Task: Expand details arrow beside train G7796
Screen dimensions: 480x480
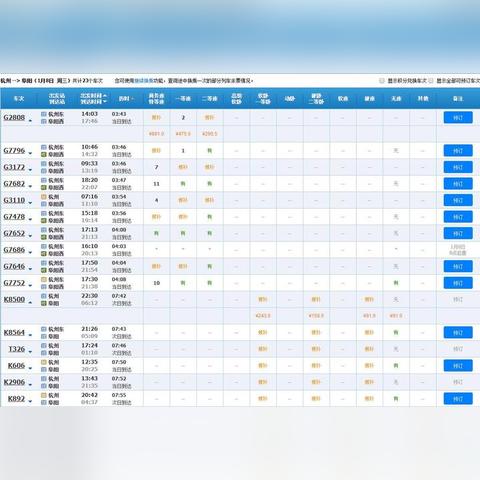Action: click(x=30, y=153)
